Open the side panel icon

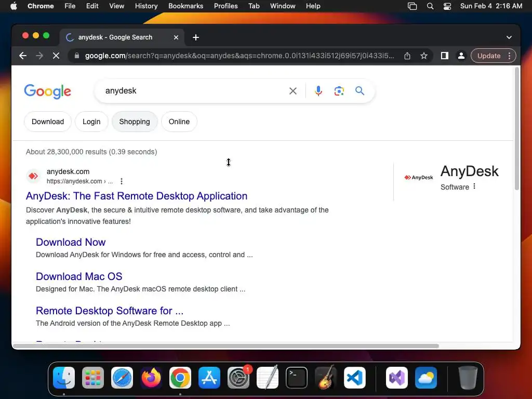[x=445, y=56]
